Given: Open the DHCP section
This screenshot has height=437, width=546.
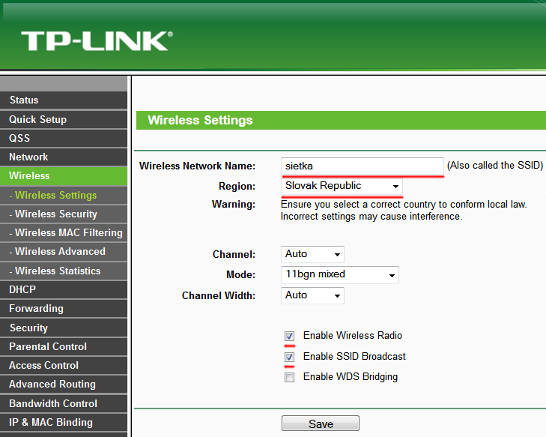Looking at the screenshot, I should [63, 290].
